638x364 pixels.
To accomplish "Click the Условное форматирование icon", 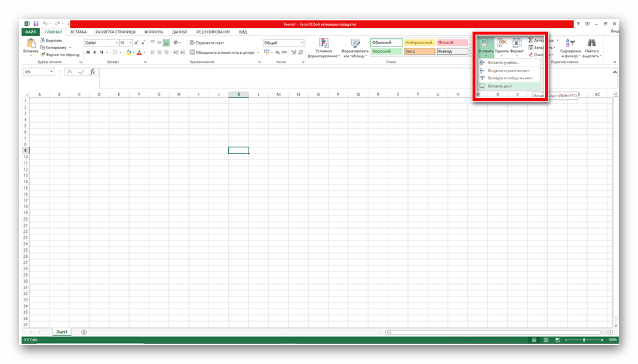I will 324,43.
